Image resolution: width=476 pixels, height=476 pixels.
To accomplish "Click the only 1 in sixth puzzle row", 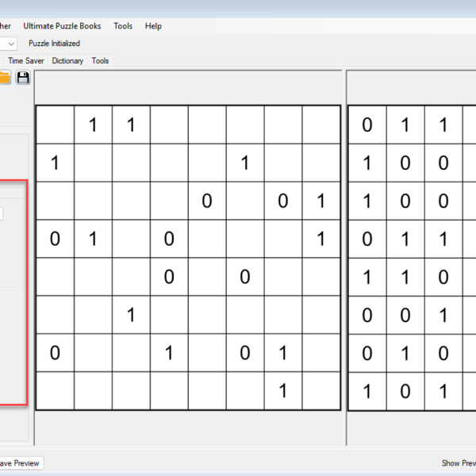I will pos(131,315).
